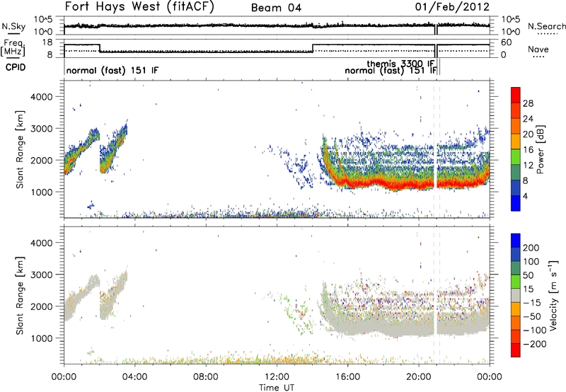This screenshot has height=392, width=566.
Task: Click the '04:00' time tick label
Action: point(134,377)
